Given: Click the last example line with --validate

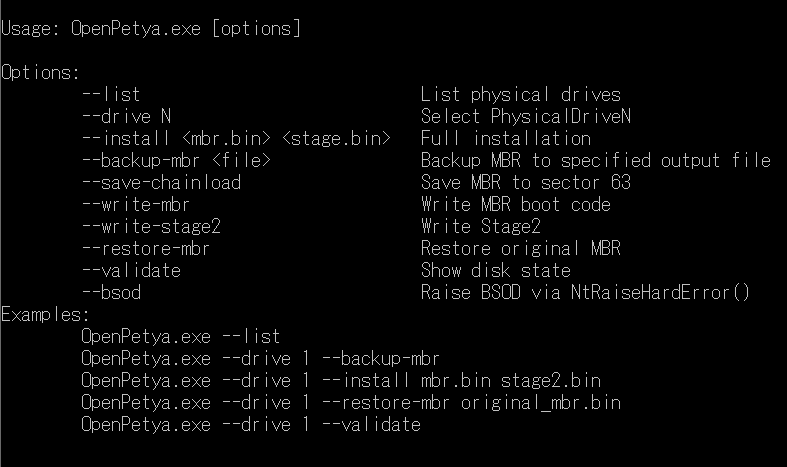Looking at the screenshot, I should point(251,425).
